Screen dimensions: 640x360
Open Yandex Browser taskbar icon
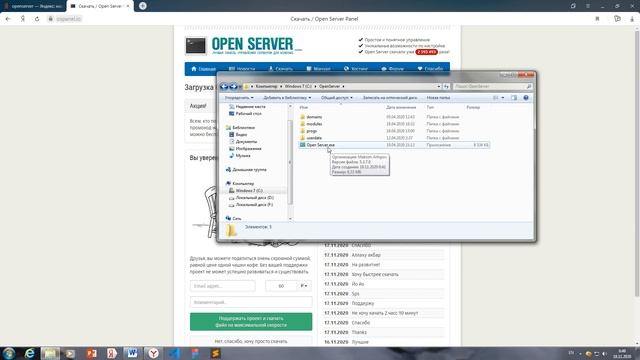click(x=153, y=353)
